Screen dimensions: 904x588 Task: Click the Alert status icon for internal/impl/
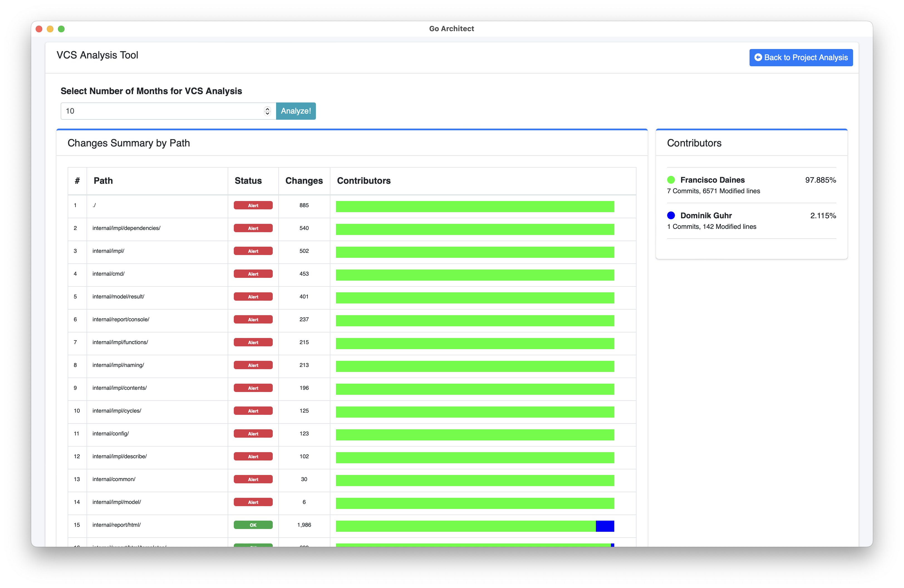coord(252,251)
